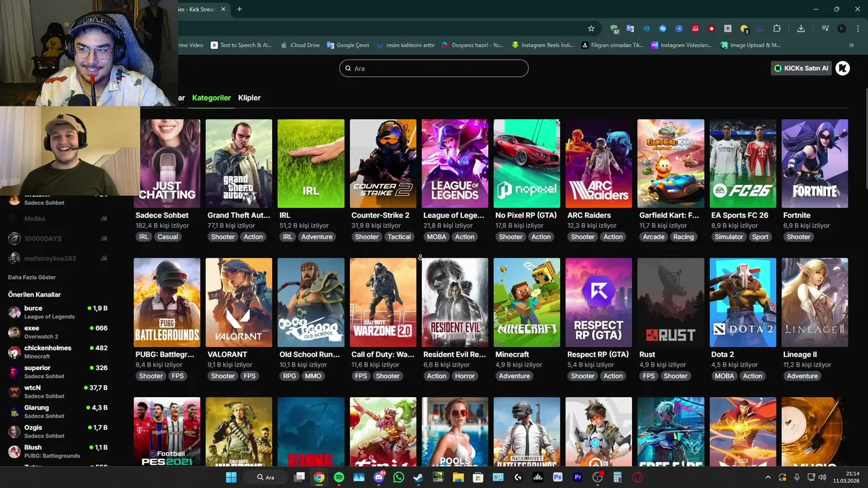868x488 pixels.
Task: Open File Explorer from taskbar
Action: [x=458, y=477]
